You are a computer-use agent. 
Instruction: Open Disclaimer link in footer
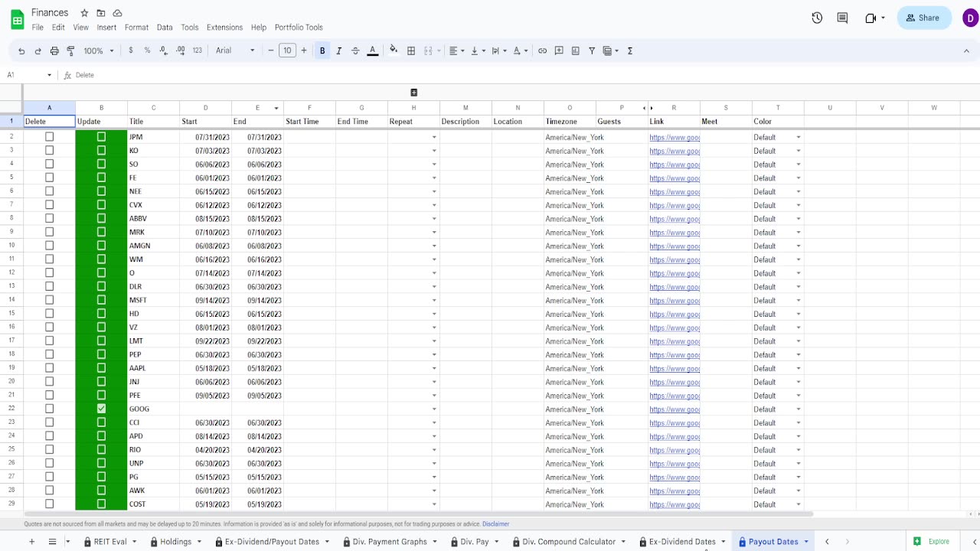495,524
